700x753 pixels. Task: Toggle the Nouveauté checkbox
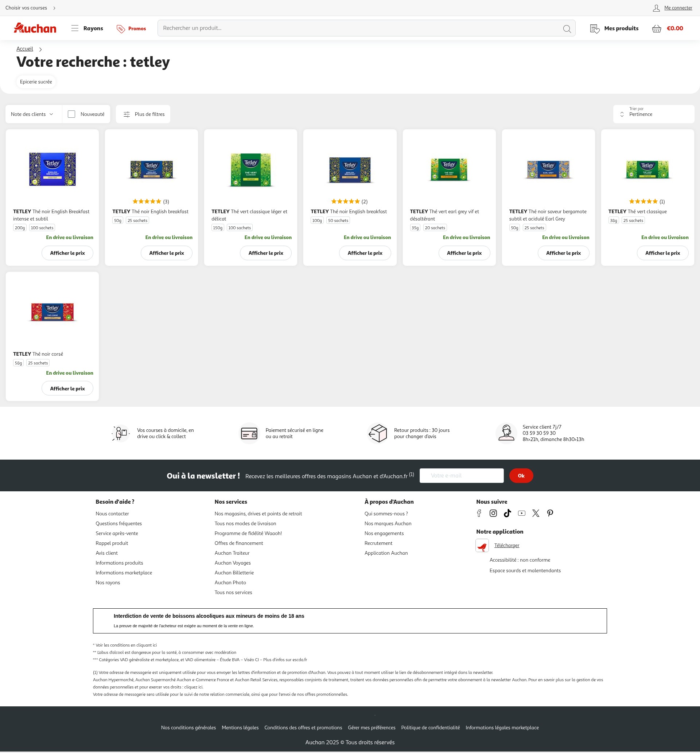(x=71, y=114)
